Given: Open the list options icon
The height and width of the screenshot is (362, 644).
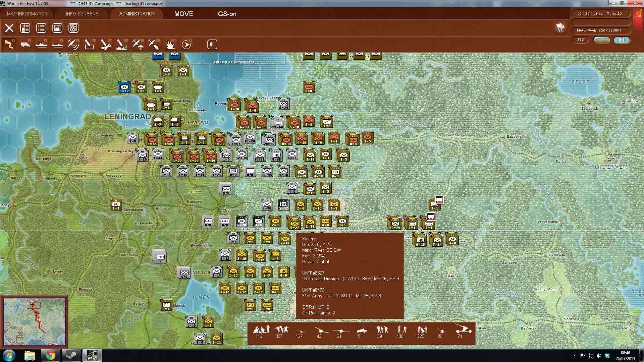Looking at the screenshot, I should click(x=41, y=28).
